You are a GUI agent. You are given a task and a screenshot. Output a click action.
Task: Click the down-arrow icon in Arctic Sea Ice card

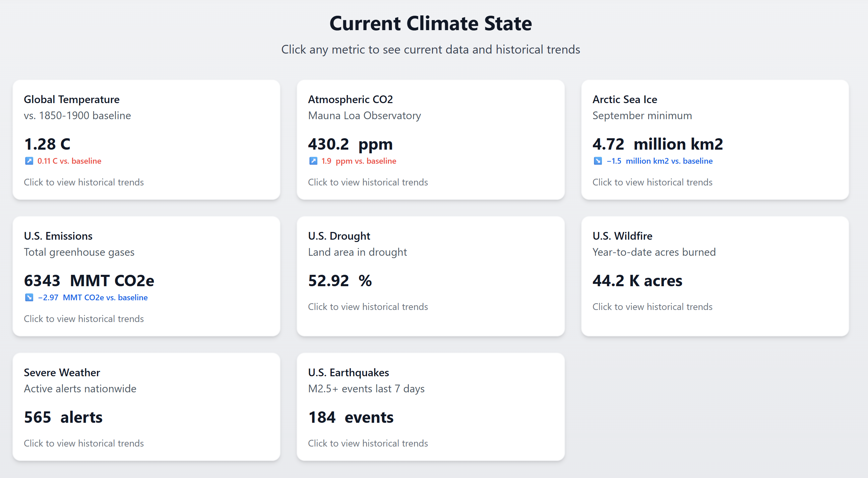(x=598, y=161)
